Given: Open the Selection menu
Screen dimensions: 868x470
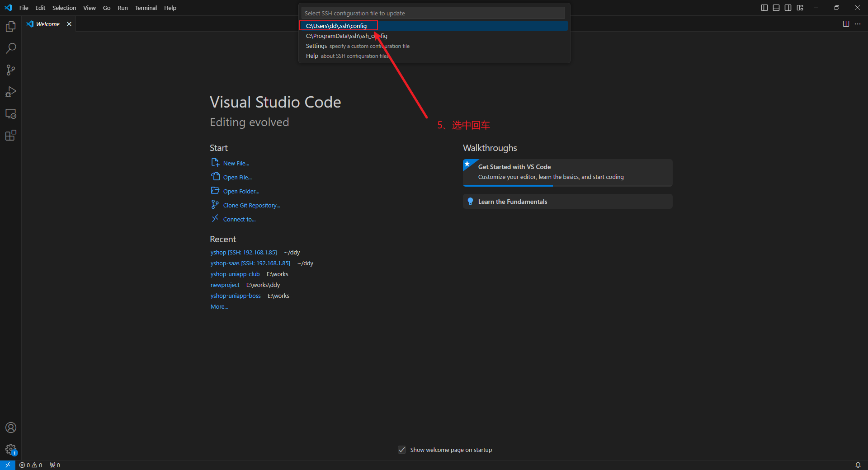Looking at the screenshot, I should [x=64, y=8].
